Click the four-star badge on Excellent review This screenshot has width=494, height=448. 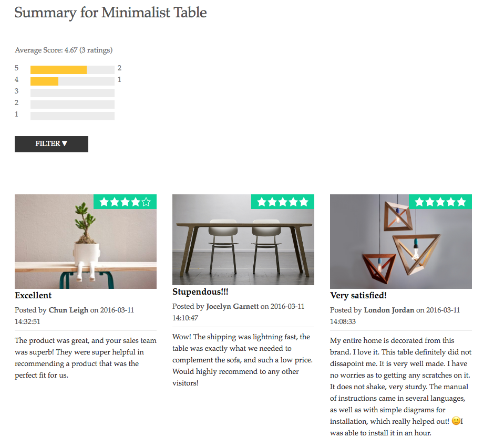click(125, 202)
